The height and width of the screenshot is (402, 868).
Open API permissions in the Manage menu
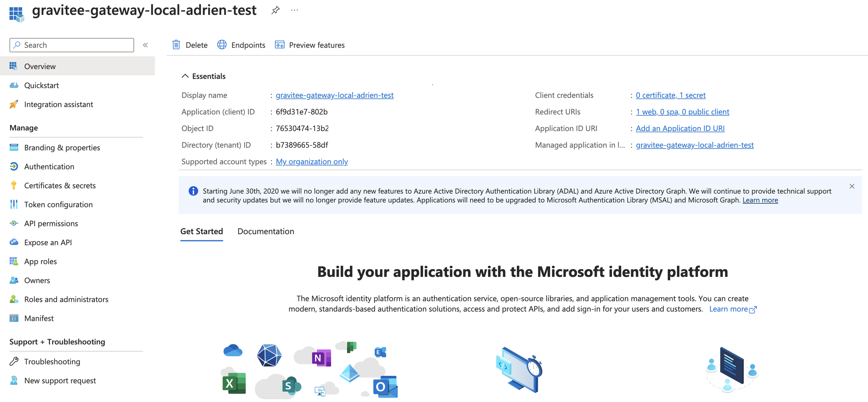(x=51, y=224)
